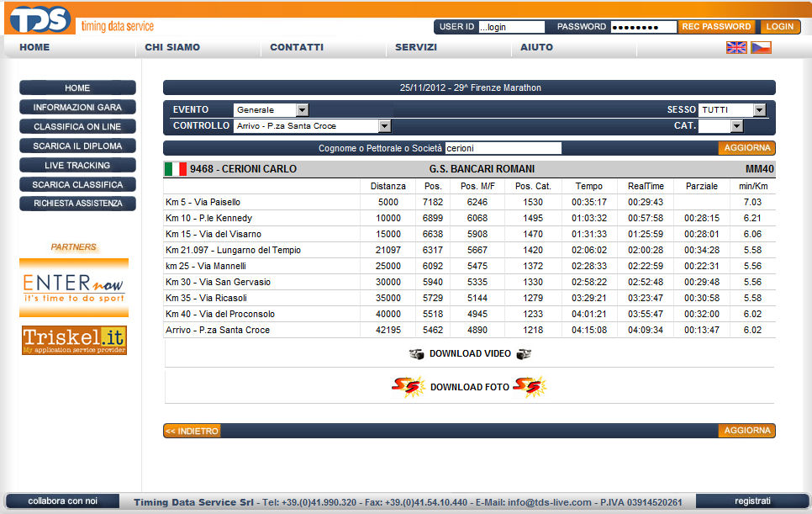Image resolution: width=812 pixels, height=514 pixels.
Task: Open the ENTERnow partner logo
Action: (74, 288)
